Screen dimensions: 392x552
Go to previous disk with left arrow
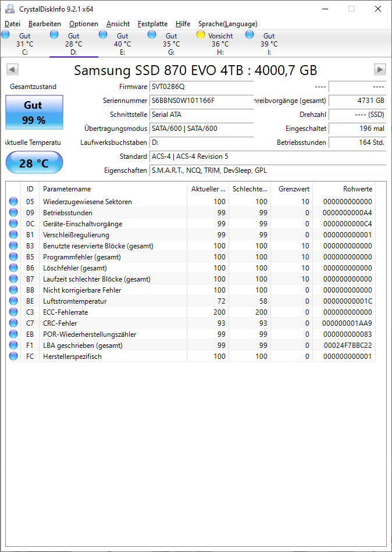coord(12,69)
